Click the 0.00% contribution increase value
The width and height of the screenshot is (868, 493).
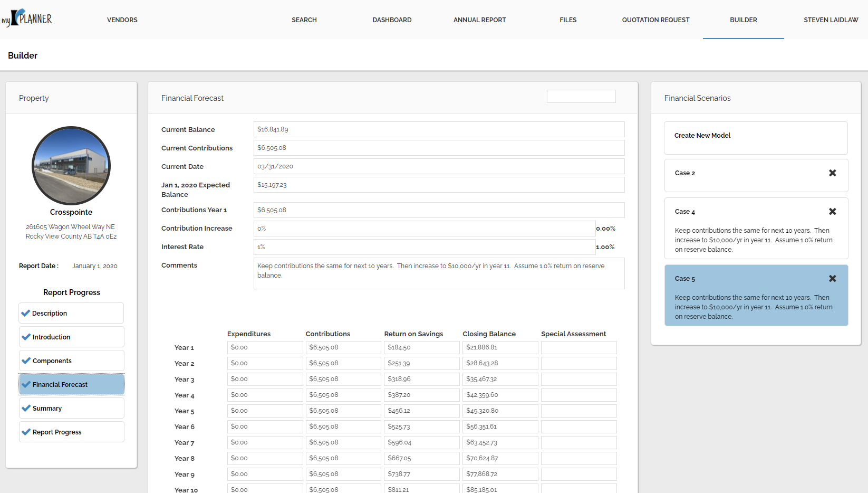pos(605,229)
